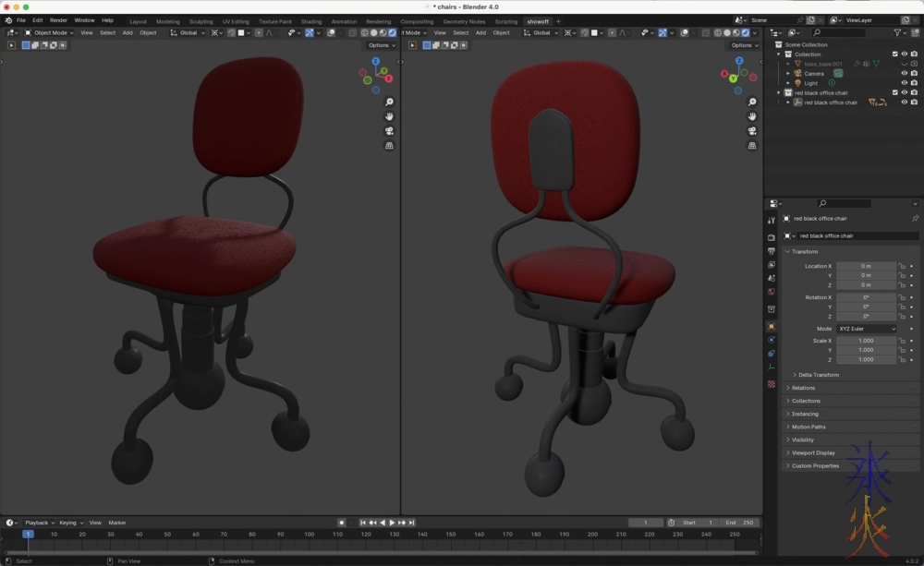Toggle camera view icon in left viewport
Image resolution: width=924 pixels, height=566 pixels.
tap(390, 131)
